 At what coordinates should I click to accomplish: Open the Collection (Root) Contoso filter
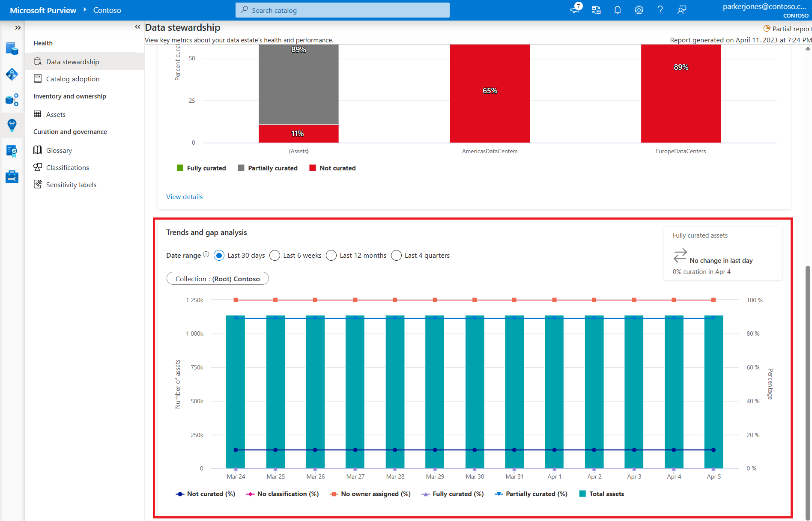[218, 279]
